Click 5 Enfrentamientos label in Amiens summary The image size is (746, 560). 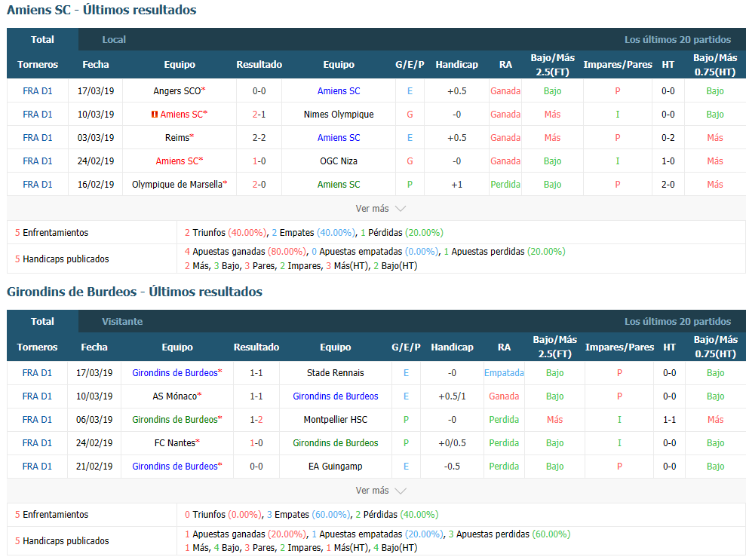51,232
